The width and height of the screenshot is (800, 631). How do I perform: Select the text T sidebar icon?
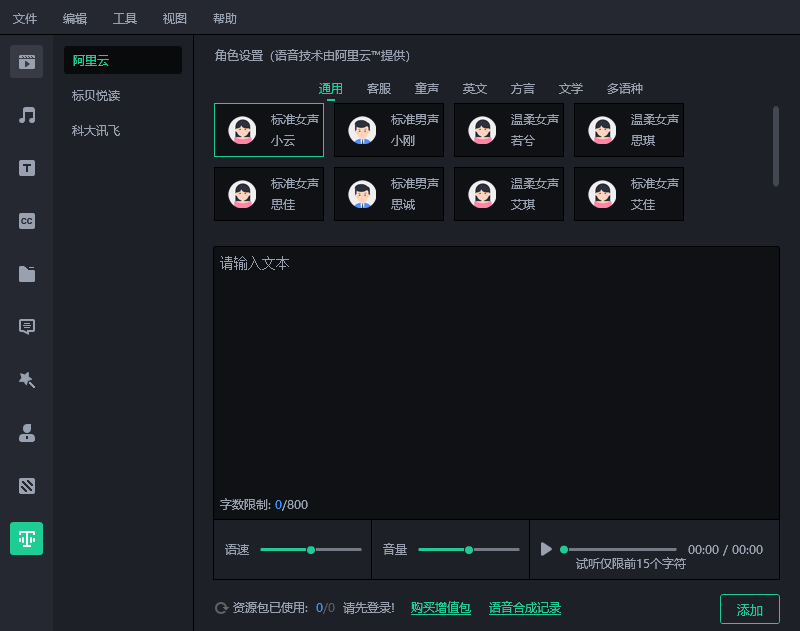coord(27,168)
